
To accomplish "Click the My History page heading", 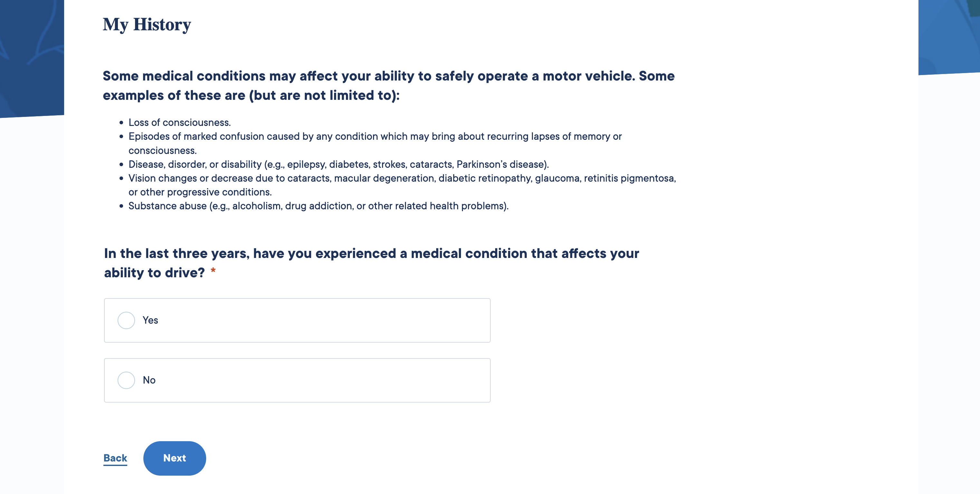I will click(x=147, y=25).
